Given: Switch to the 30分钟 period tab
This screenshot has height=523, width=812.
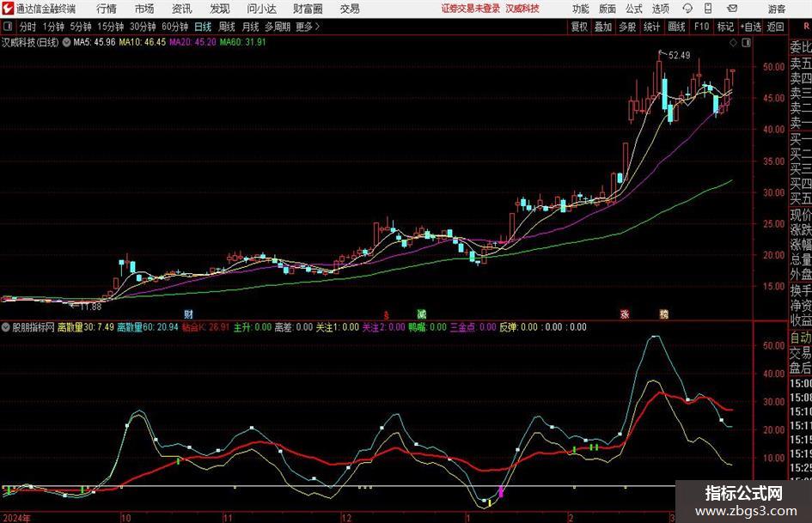Looking at the screenshot, I should click(143, 27).
